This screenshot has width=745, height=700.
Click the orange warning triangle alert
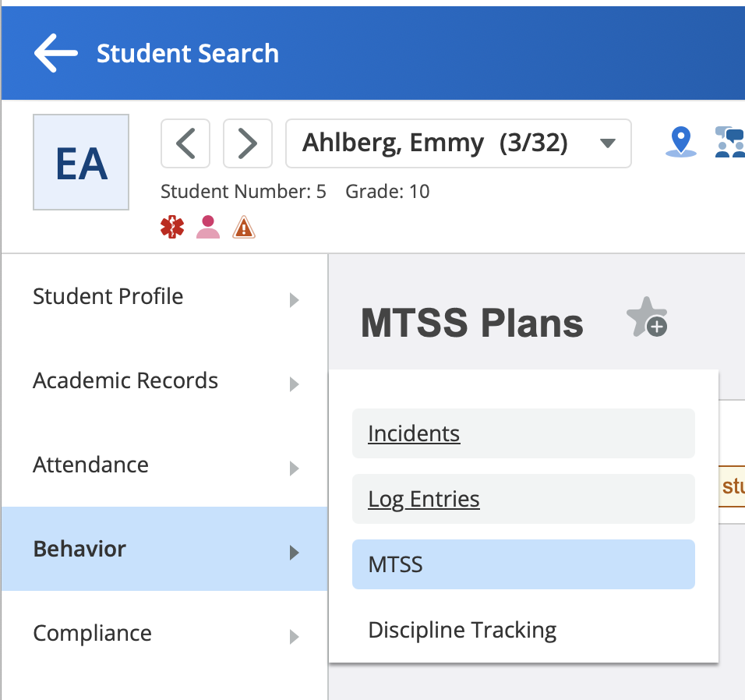pyautogui.click(x=242, y=226)
